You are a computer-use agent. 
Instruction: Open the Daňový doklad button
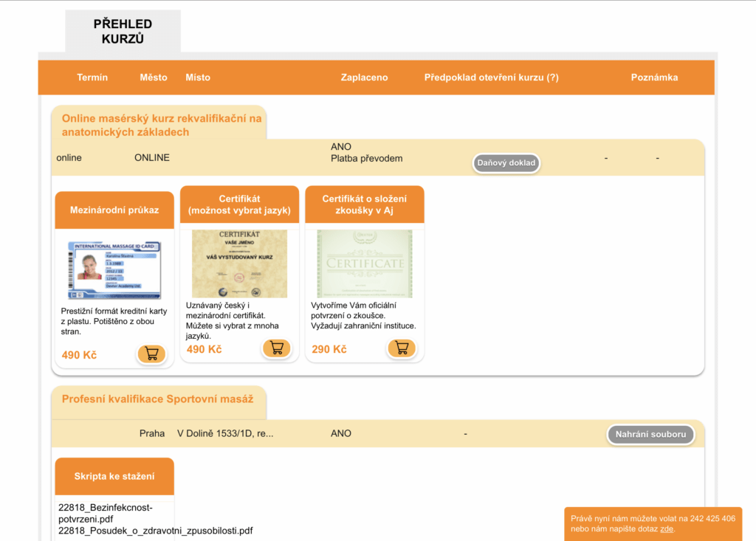click(506, 163)
